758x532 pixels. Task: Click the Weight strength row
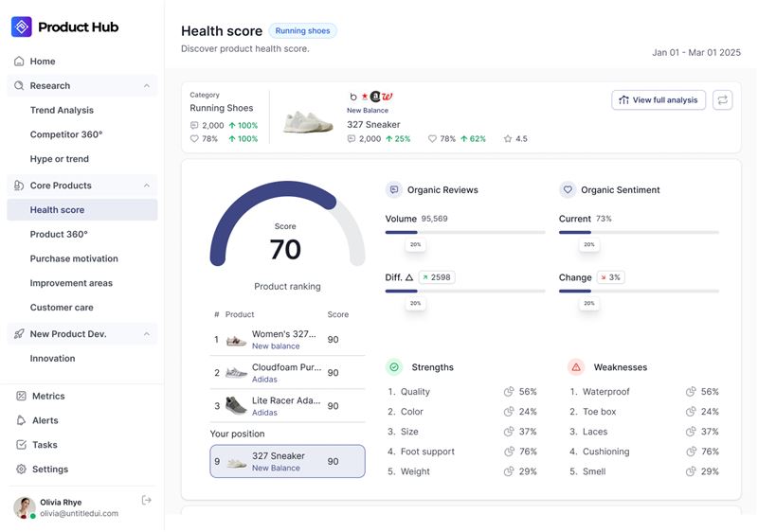coord(462,471)
